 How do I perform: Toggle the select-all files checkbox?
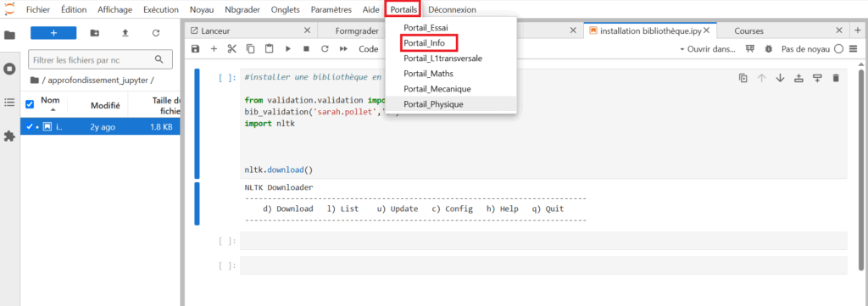(x=30, y=104)
